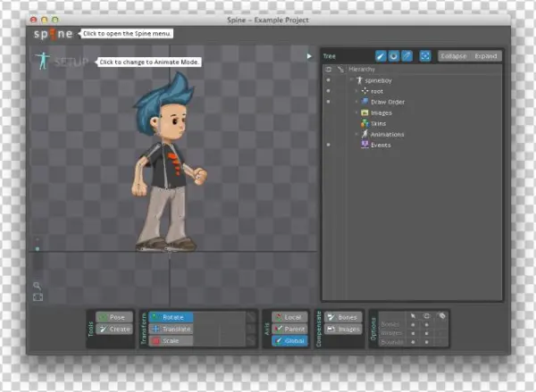
Task: Enable the Local axis option
Action: tap(288, 317)
